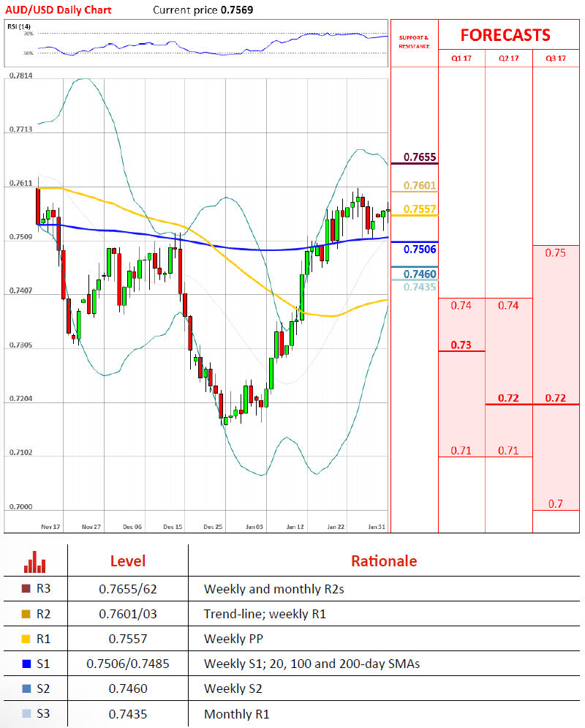Click the 0.7506 support level label
The width and height of the screenshot is (585, 728).
(420, 249)
